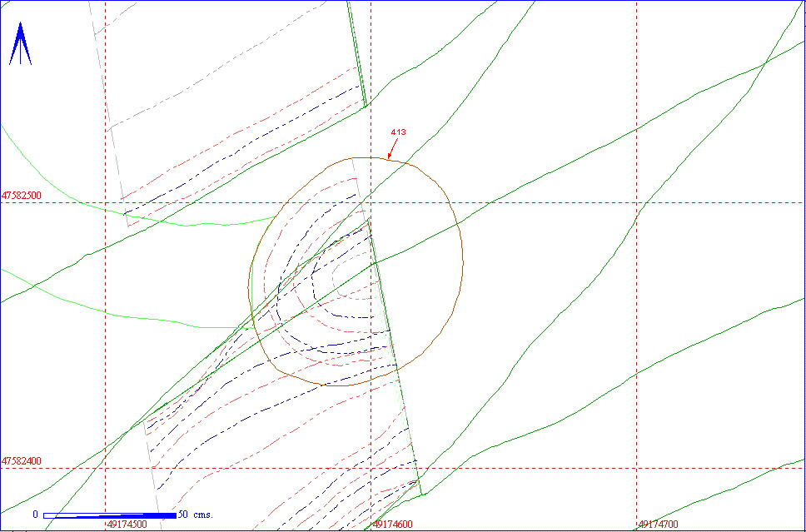
Task: Select the red 413 label
Action: tap(398, 132)
